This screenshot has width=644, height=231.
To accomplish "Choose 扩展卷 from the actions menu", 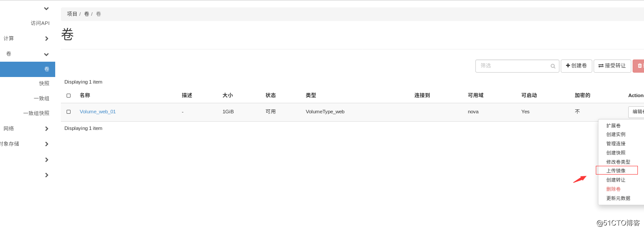I will (x=613, y=126).
